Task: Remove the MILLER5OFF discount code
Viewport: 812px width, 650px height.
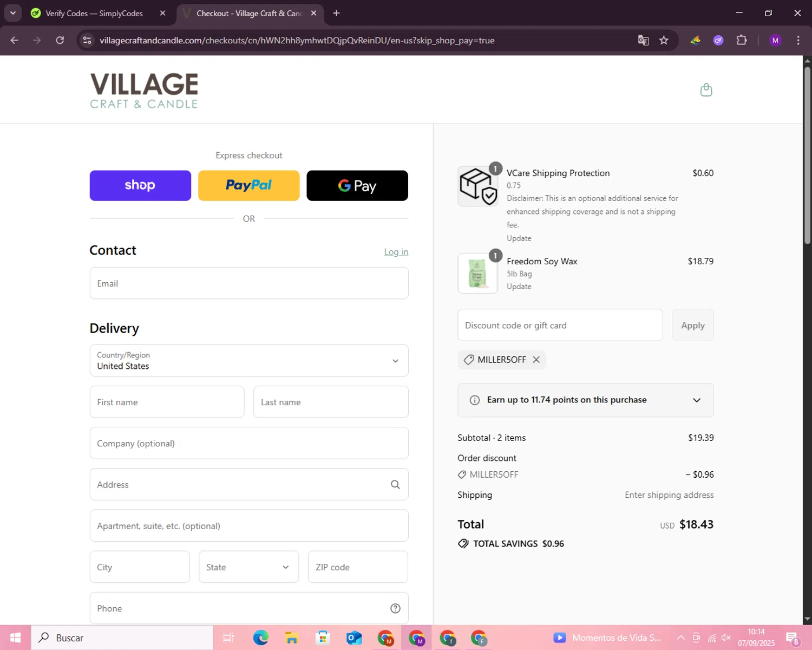Action: 536,360
